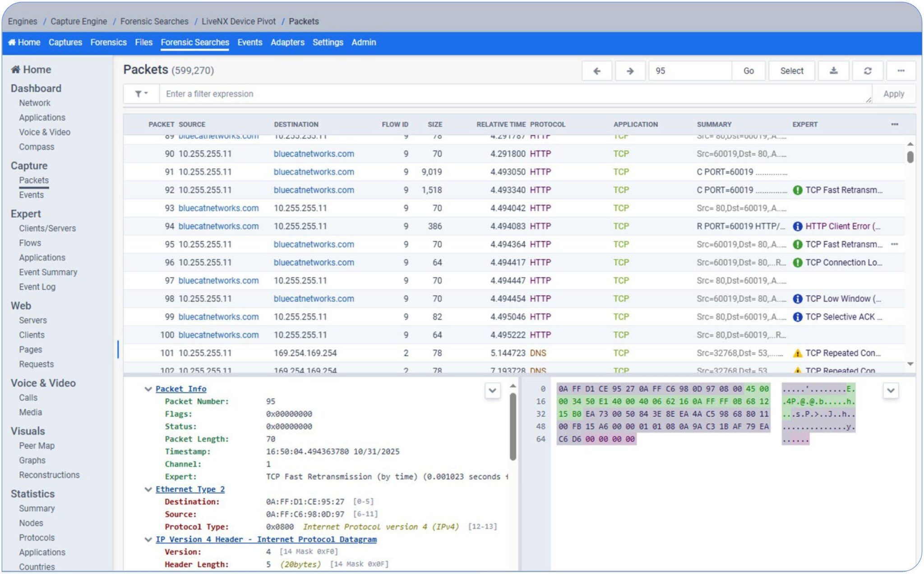Open Event Summary in the sidebar
The image size is (924, 574).
click(x=48, y=272)
